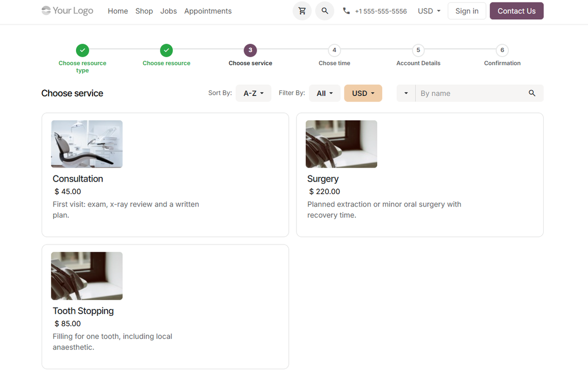Click the Contact Us button
This screenshot has height=385, width=588.
(516, 11)
